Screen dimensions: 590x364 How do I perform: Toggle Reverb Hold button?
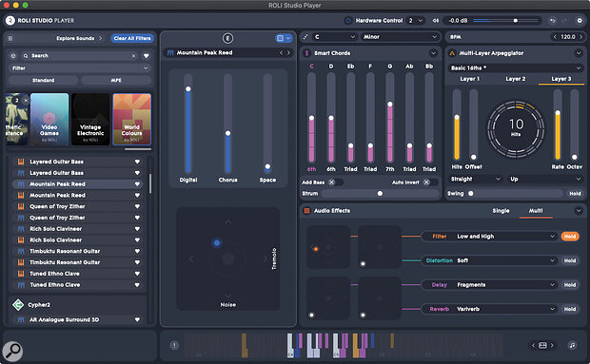pos(570,309)
